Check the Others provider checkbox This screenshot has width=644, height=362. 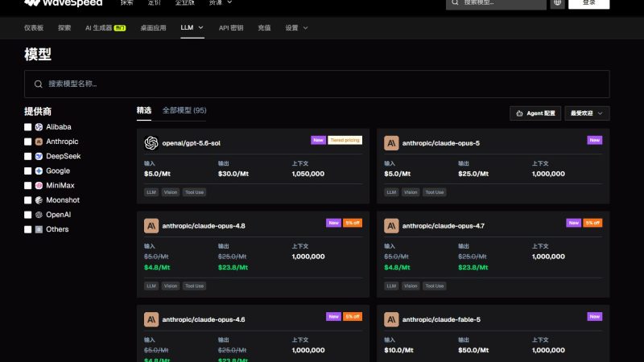point(27,229)
